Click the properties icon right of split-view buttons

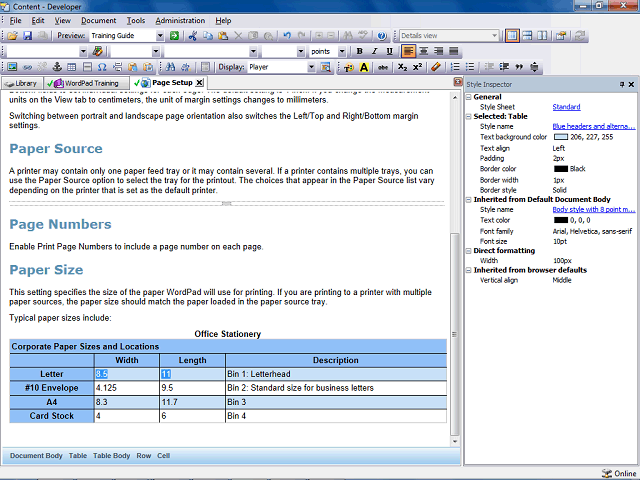click(x=561, y=36)
